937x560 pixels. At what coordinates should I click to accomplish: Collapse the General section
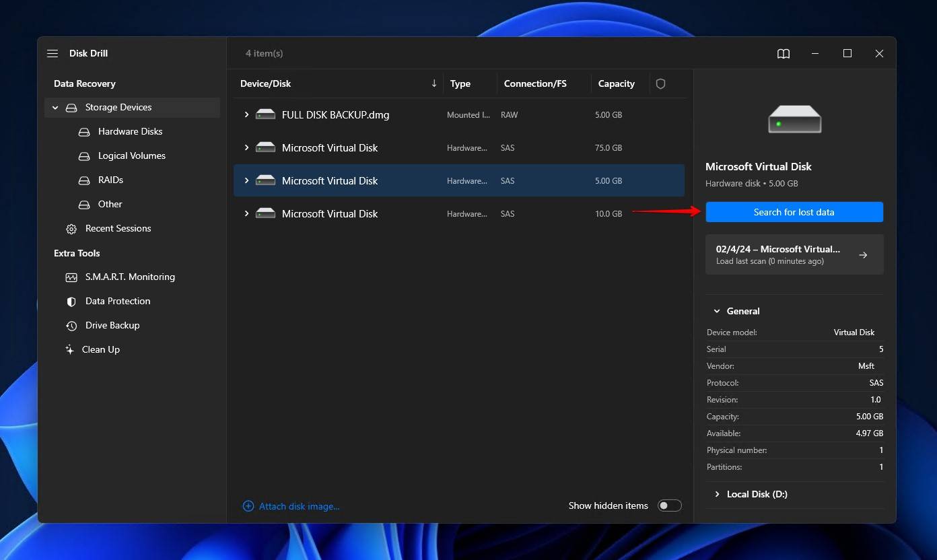(716, 312)
